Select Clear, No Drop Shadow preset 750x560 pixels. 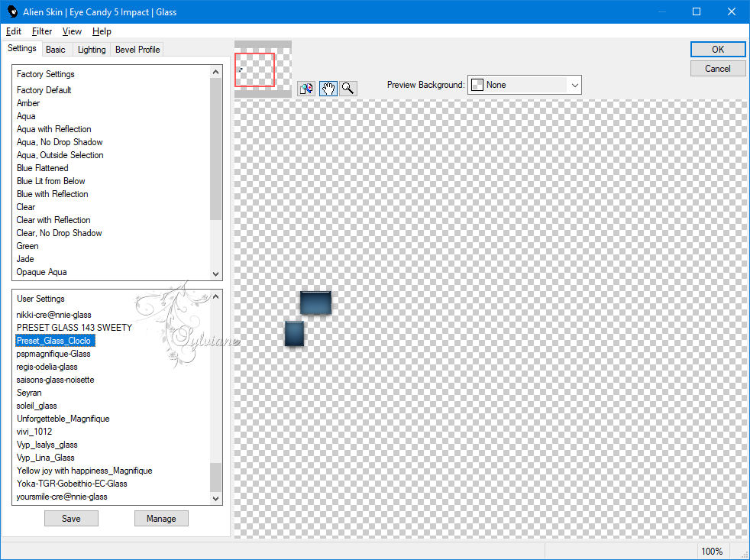pos(59,232)
